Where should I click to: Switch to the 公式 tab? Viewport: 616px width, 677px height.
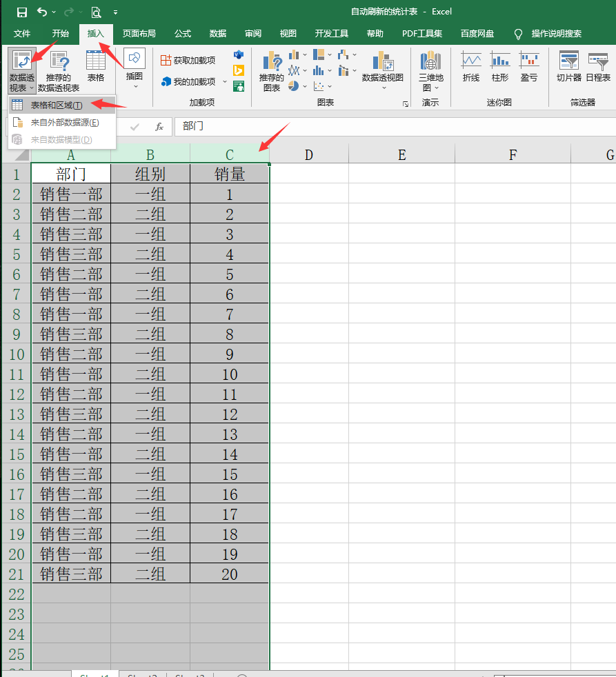click(x=183, y=34)
